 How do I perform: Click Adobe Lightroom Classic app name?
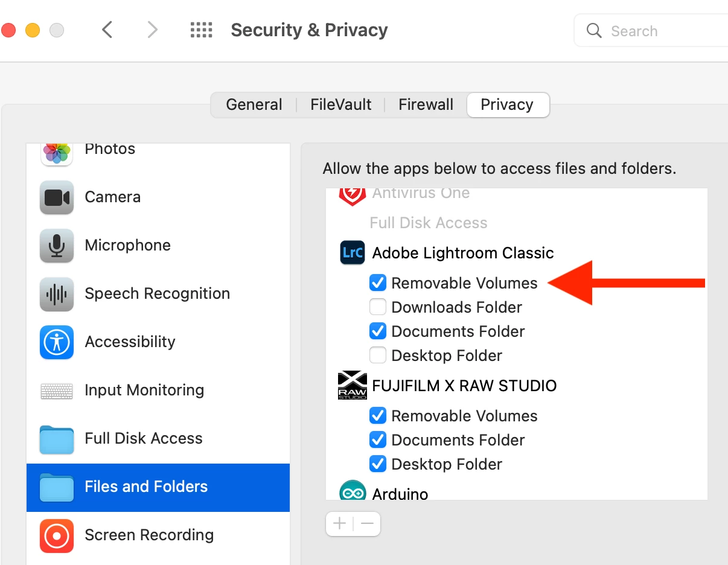click(x=463, y=253)
